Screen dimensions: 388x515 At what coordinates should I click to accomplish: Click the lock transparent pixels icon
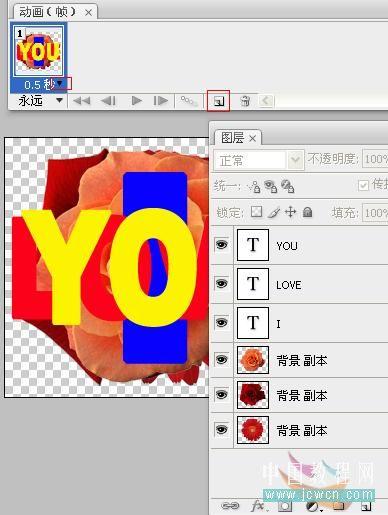tap(256, 212)
